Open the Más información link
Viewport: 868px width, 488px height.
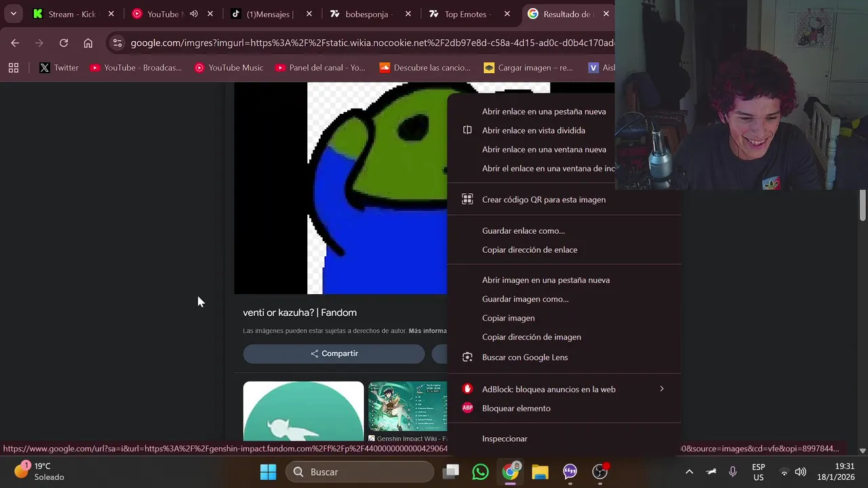click(x=427, y=331)
